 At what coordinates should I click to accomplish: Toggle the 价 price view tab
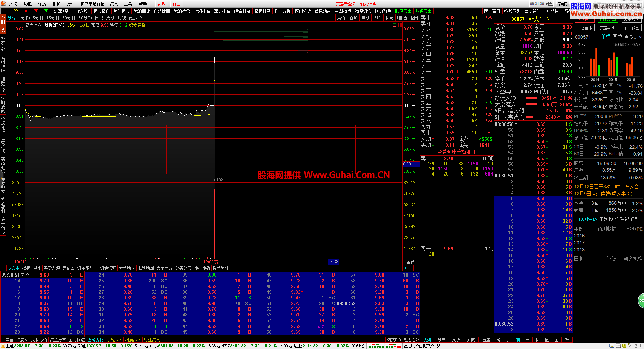(x=508, y=340)
